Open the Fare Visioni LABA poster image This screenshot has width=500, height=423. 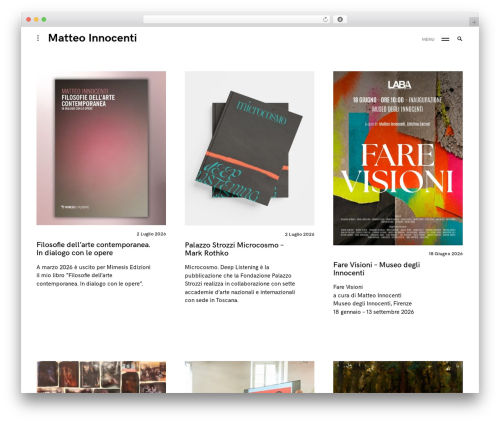tap(398, 158)
